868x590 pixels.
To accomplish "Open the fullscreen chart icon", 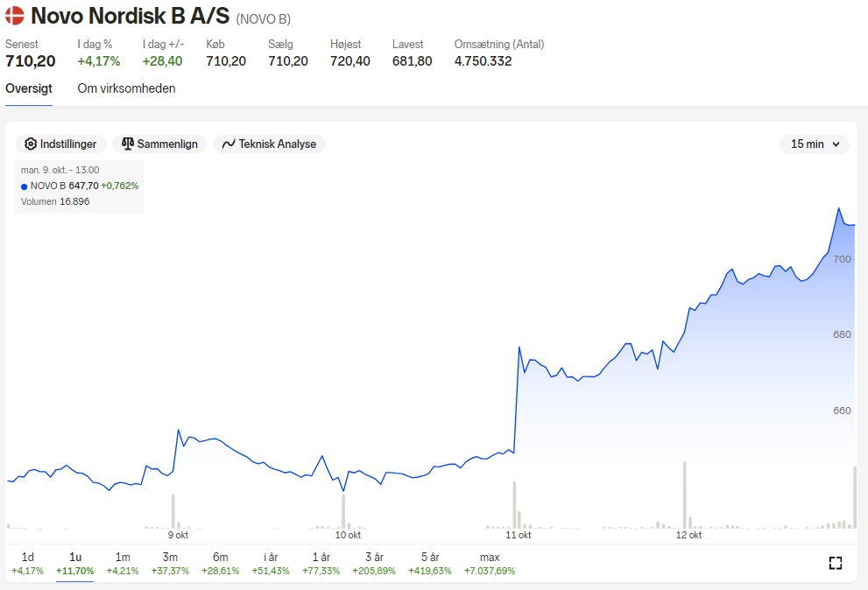I will tap(836, 564).
